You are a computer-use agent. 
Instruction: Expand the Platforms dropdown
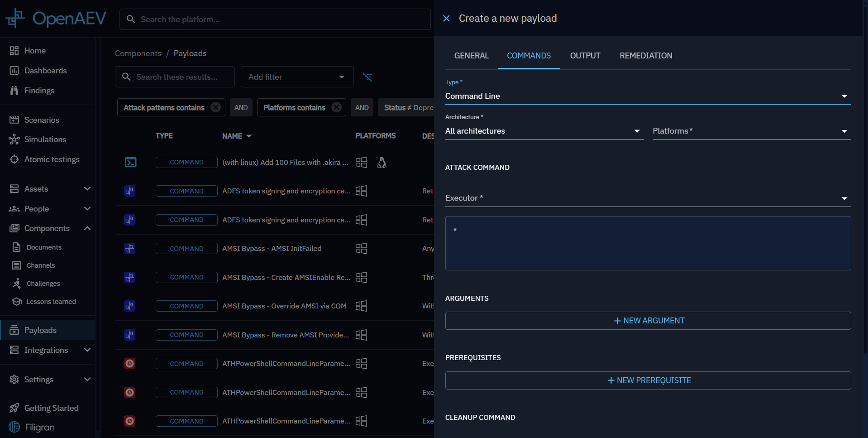(x=751, y=131)
